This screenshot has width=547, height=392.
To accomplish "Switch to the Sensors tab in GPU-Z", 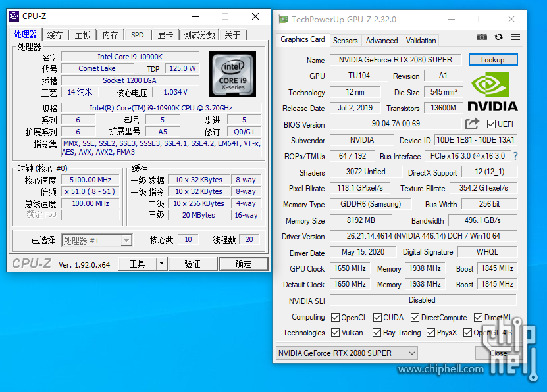I will click(345, 40).
